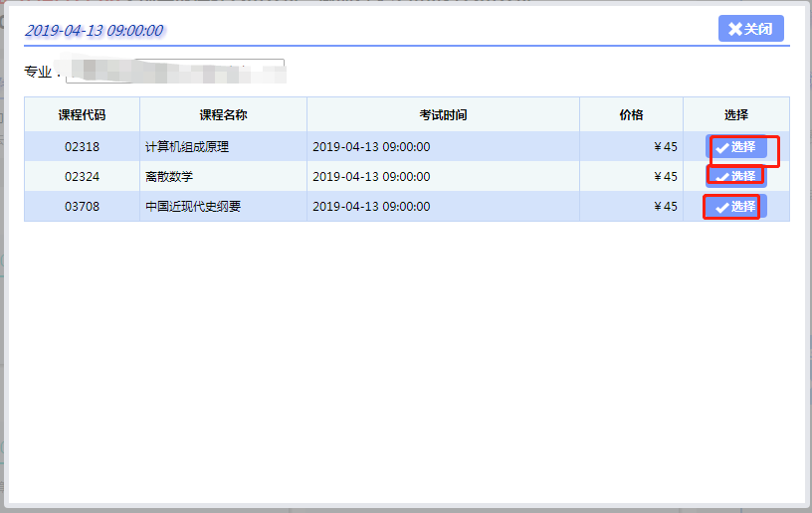Click course code 02318

[82, 147]
